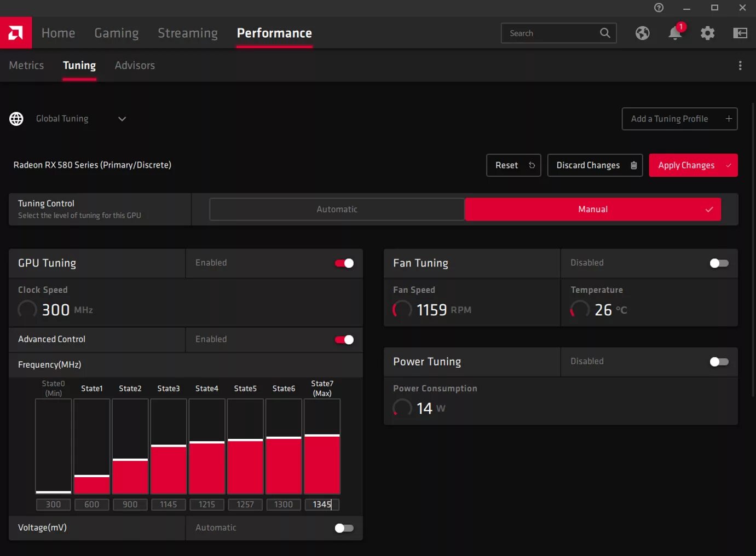The height and width of the screenshot is (556, 756).
Task: Disable the Advanced Control toggle
Action: [x=344, y=340]
